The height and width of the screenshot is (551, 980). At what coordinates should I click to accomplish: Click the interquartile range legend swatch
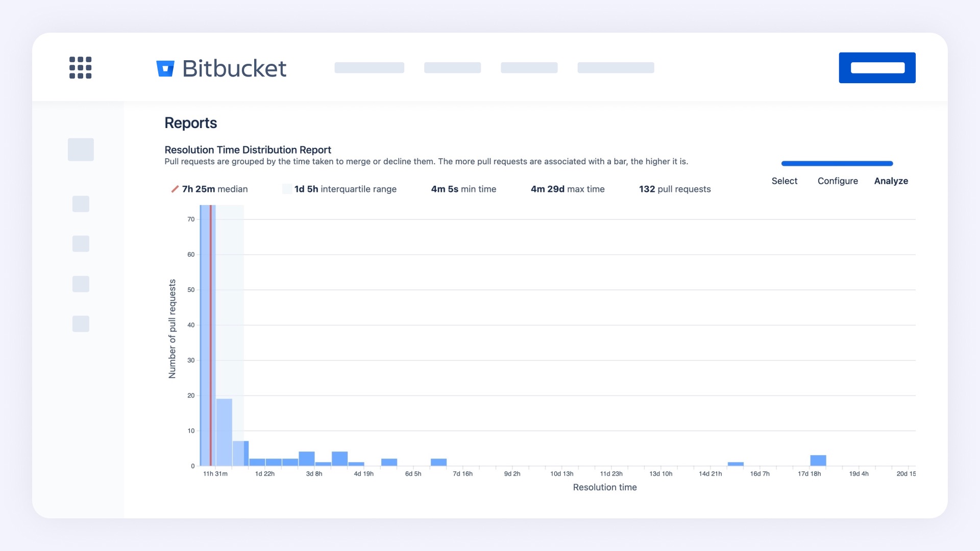tap(287, 189)
